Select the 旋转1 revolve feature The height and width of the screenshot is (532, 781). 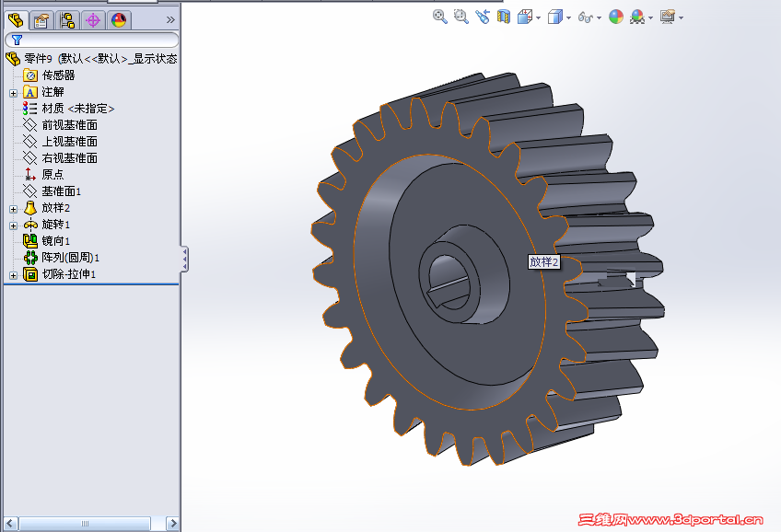click(56, 225)
